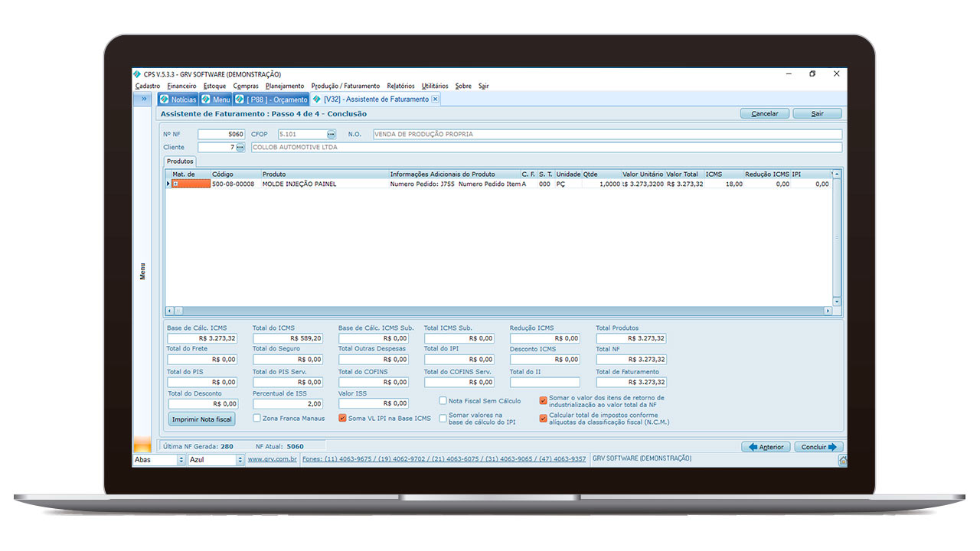Click the Total do Frete field
Screen dimensions: 980x551
coord(203,360)
